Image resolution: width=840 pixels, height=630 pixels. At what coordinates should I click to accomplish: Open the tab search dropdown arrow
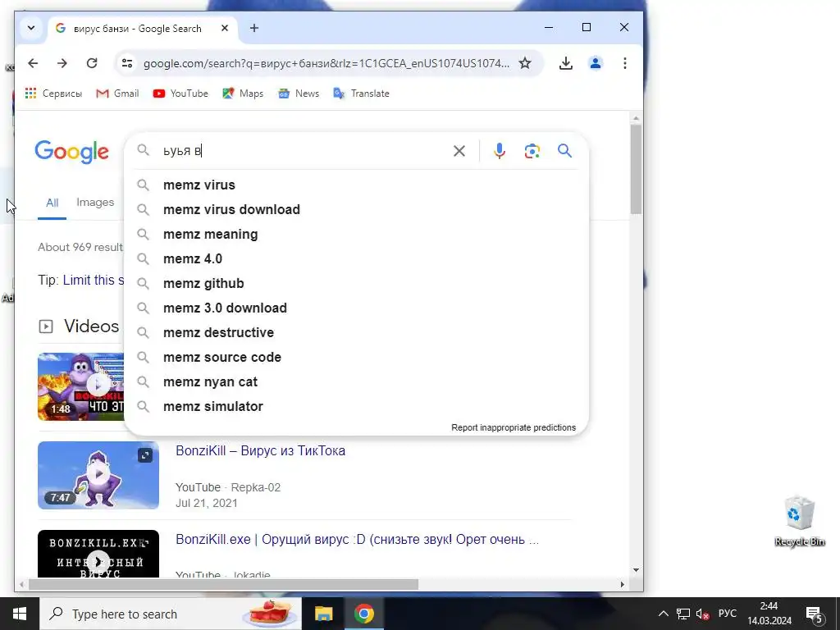[31, 28]
